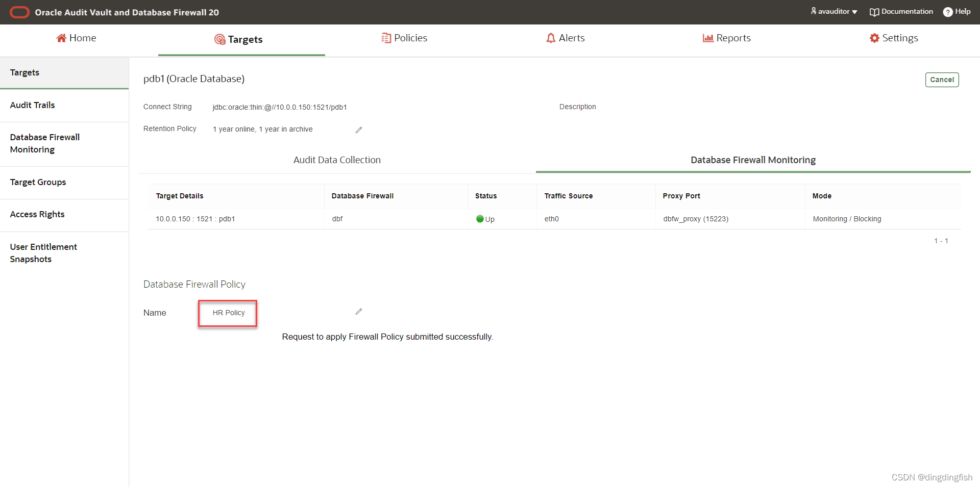The height and width of the screenshot is (487, 980).
Task: Click the Database Firewall column header
Action: (362, 196)
